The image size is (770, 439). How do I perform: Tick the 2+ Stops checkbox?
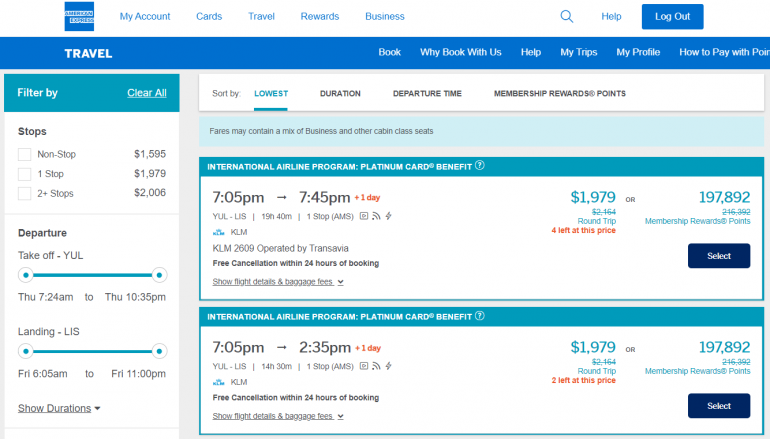(x=24, y=193)
